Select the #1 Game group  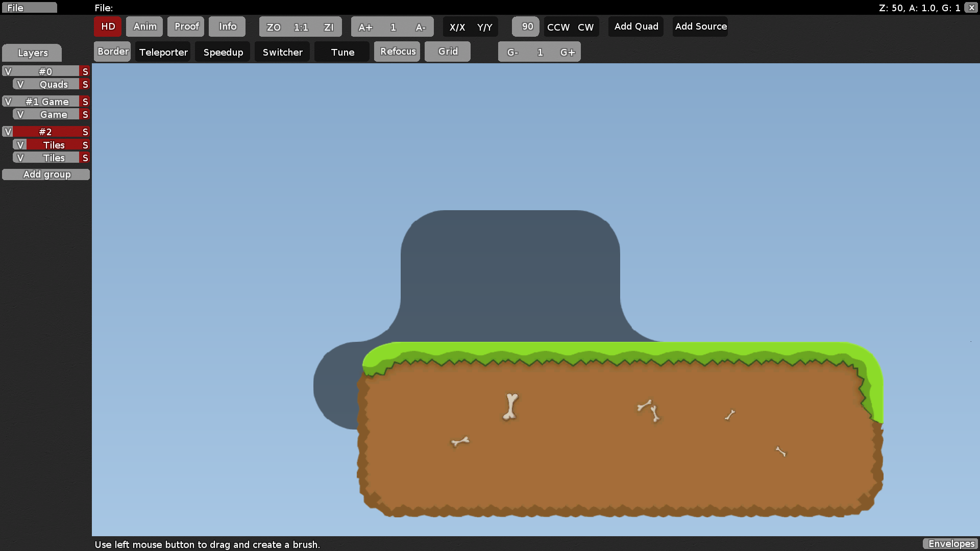click(47, 102)
